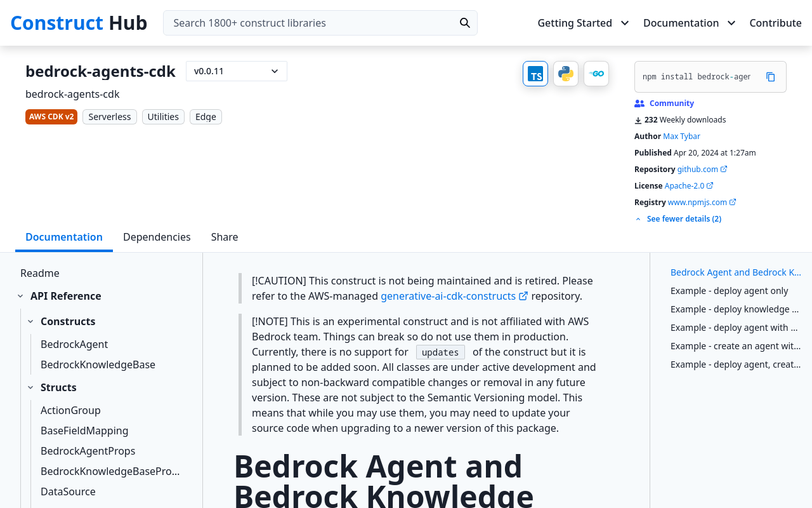
Task: Select the Go language icon
Action: [596, 74]
